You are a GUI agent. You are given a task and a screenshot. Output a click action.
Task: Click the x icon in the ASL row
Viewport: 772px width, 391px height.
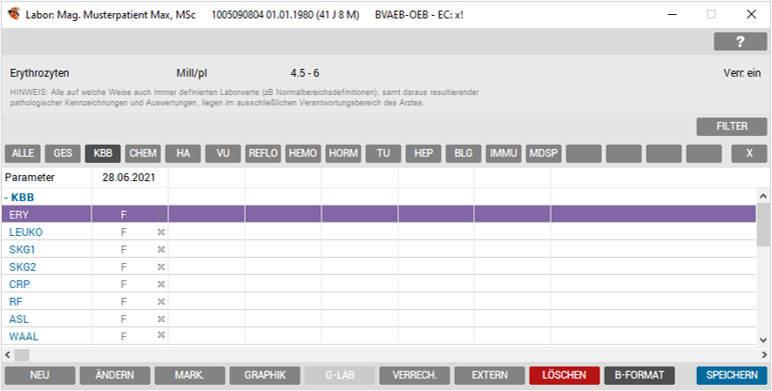[x=161, y=319]
